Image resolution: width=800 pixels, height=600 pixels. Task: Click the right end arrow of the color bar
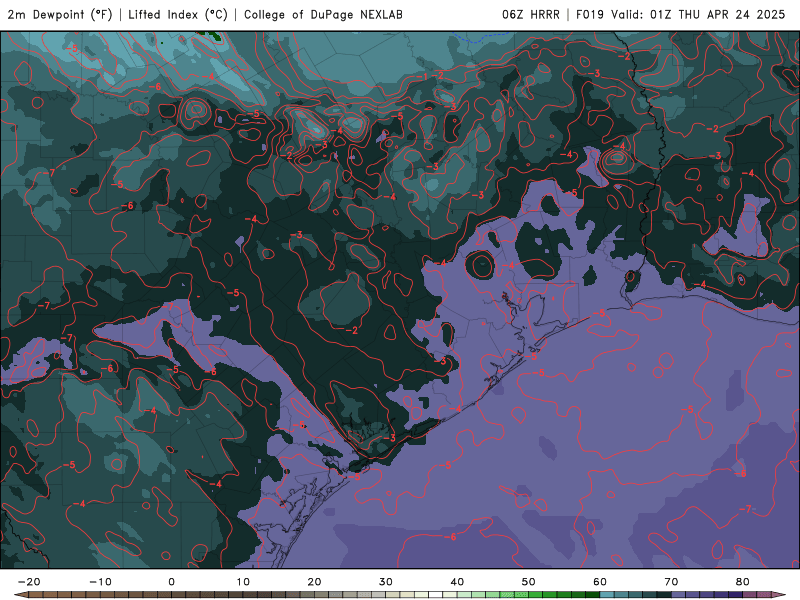pyautogui.click(x=779, y=595)
